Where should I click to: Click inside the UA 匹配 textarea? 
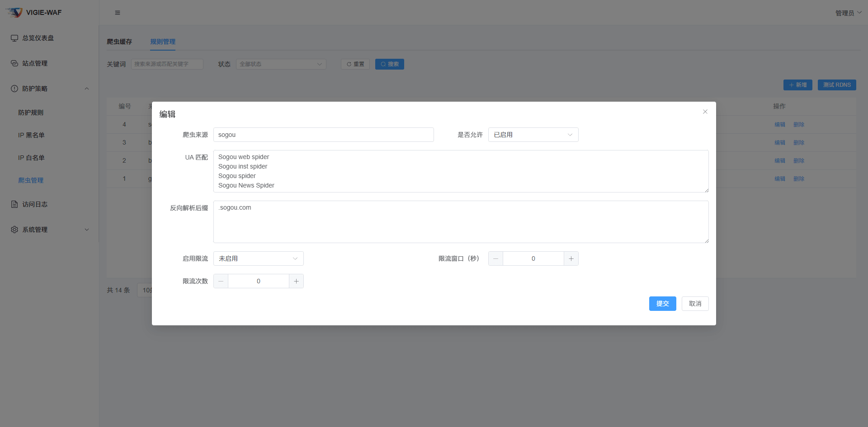pyautogui.click(x=461, y=171)
